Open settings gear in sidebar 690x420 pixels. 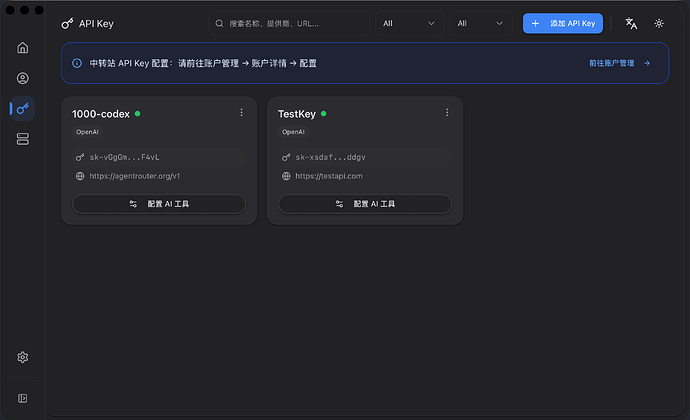pyautogui.click(x=22, y=357)
